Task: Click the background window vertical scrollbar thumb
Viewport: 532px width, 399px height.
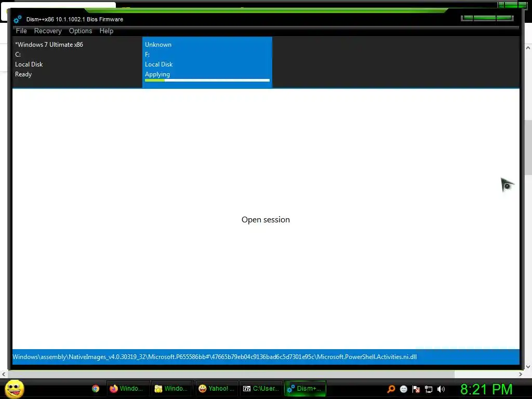Action: pos(528,148)
